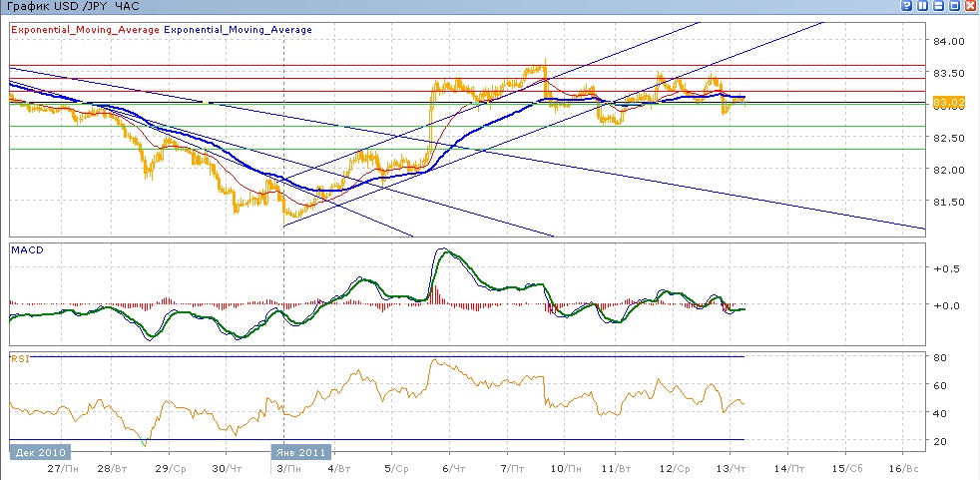Screen dimensions: 980x480
Task: Open the help question mark icon
Action: (x=907, y=6)
